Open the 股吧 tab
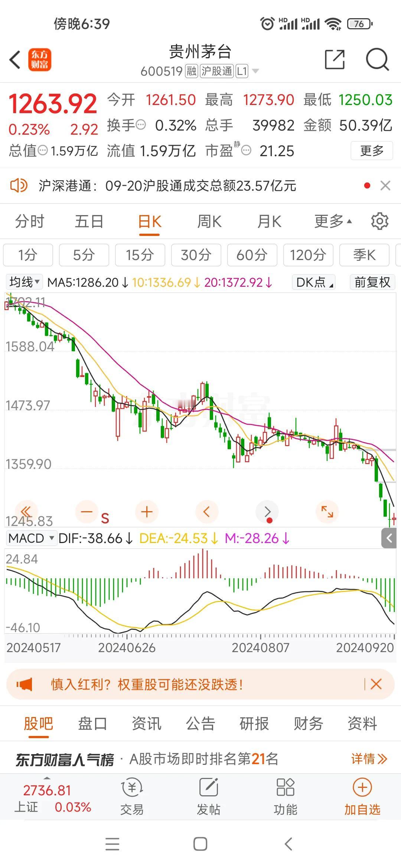Screen dimensions: 401x868 tap(39, 723)
